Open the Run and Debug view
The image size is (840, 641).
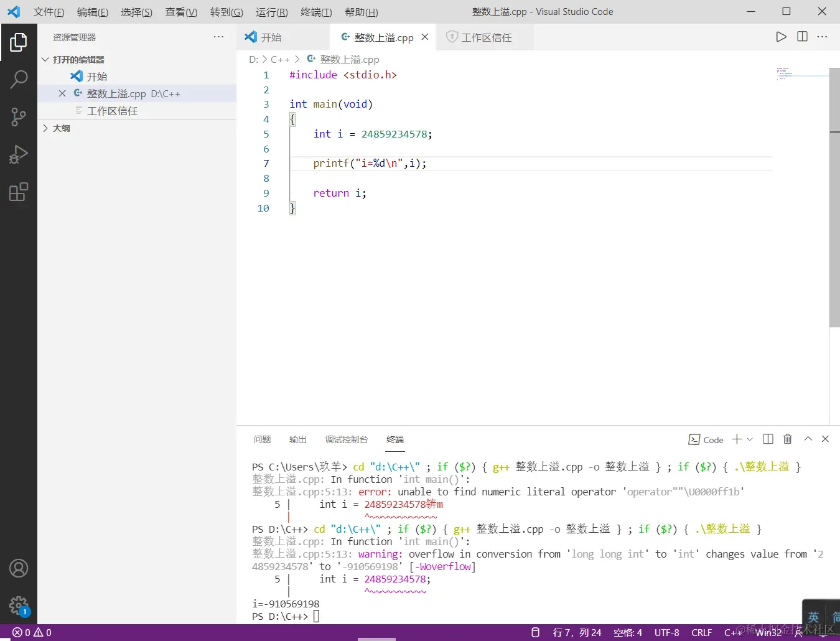click(19, 154)
